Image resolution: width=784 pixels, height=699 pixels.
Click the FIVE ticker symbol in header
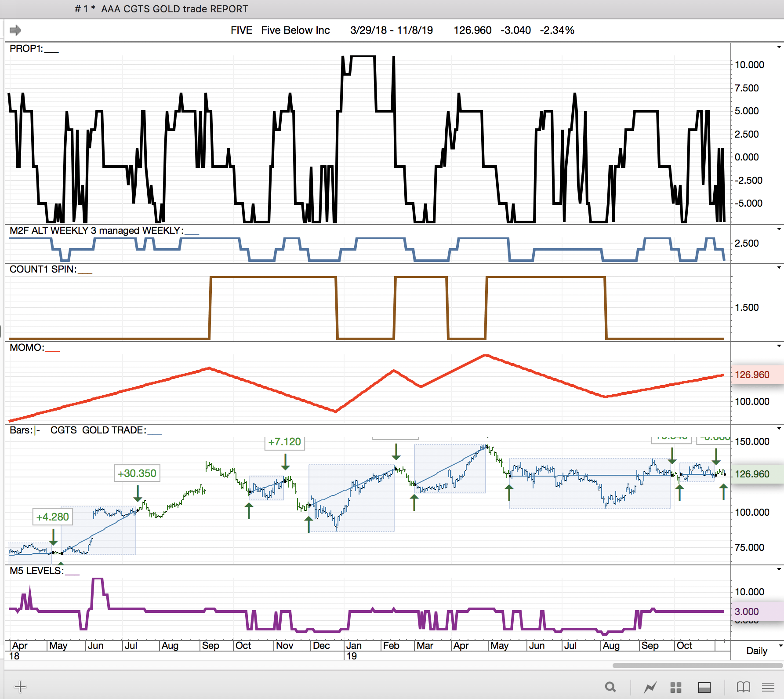241,30
